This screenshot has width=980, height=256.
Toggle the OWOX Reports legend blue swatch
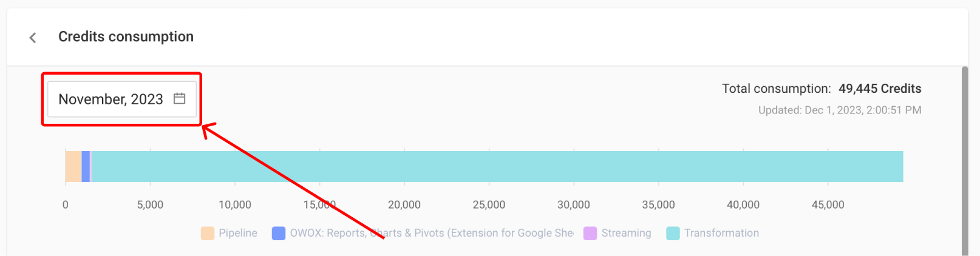[x=279, y=233]
